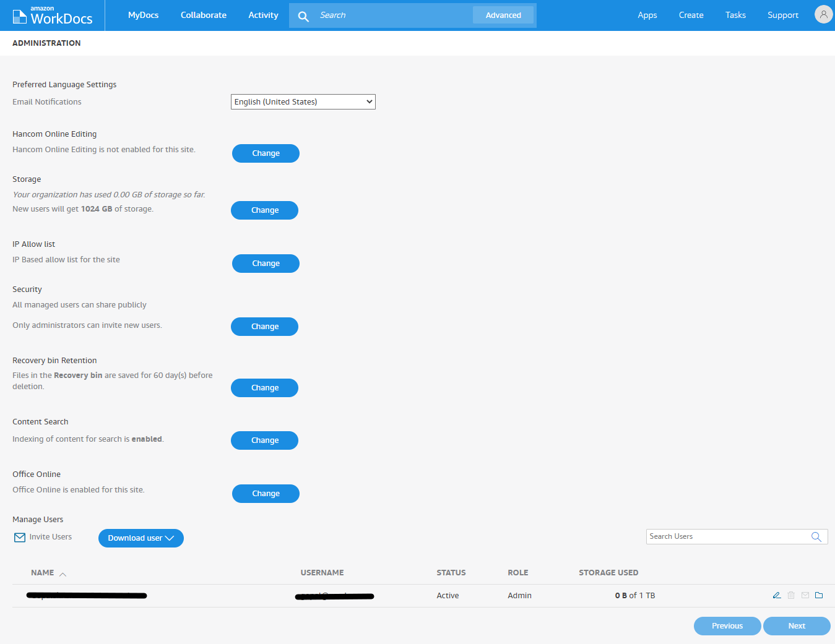Click the folder icon for the user row

pyautogui.click(x=819, y=595)
